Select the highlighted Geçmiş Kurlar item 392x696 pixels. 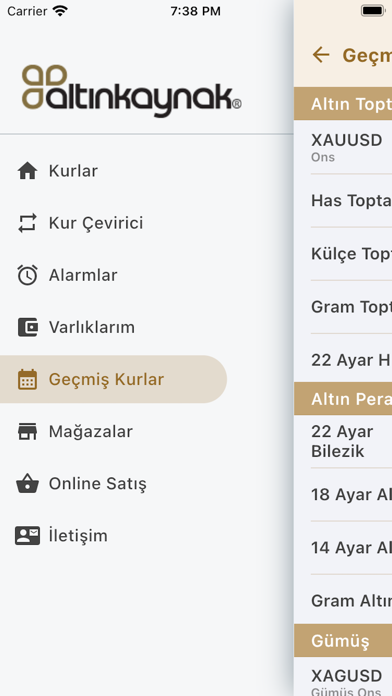113,380
